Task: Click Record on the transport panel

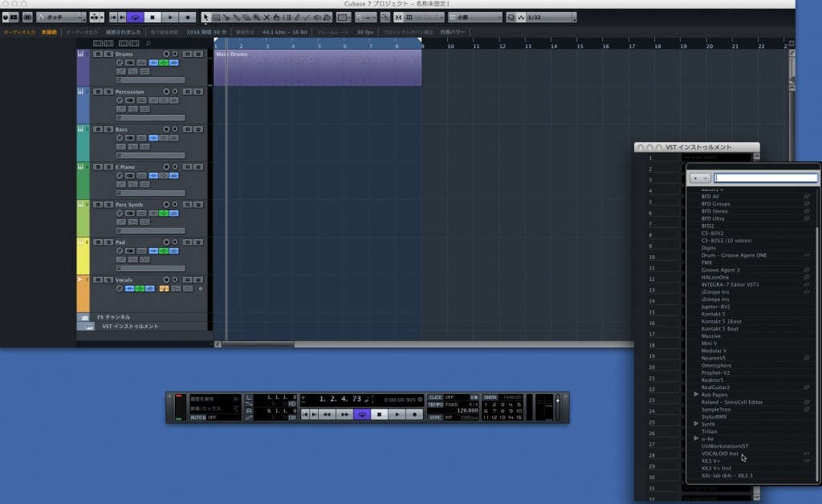Action: click(x=414, y=414)
